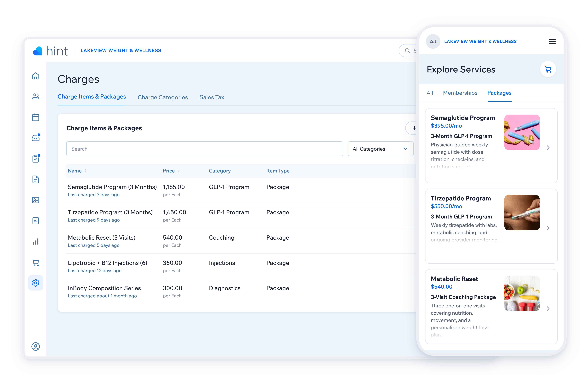Screen dimensions: 588x381
Task: Open the Reports bar chart icon
Action: click(36, 241)
